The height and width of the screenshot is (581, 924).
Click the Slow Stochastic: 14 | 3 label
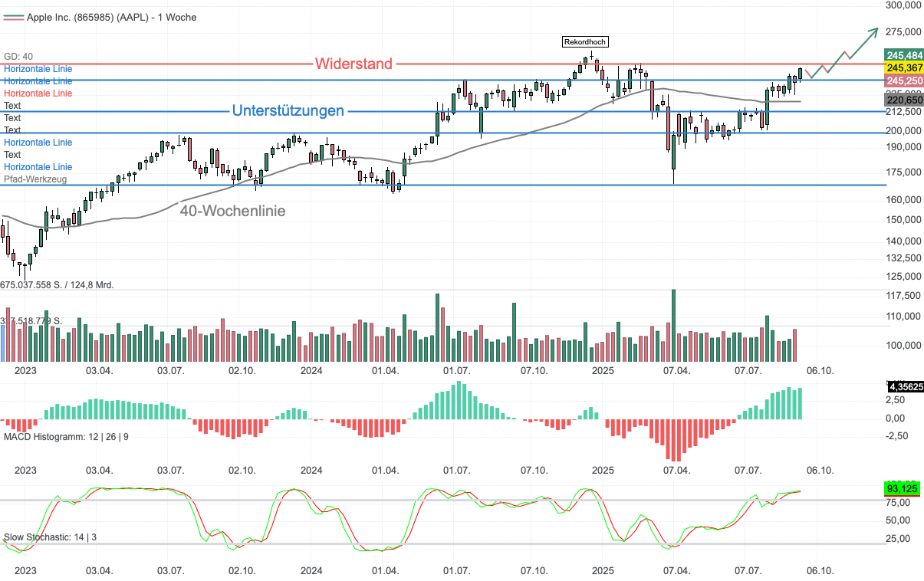pyautogui.click(x=51, y=537)
